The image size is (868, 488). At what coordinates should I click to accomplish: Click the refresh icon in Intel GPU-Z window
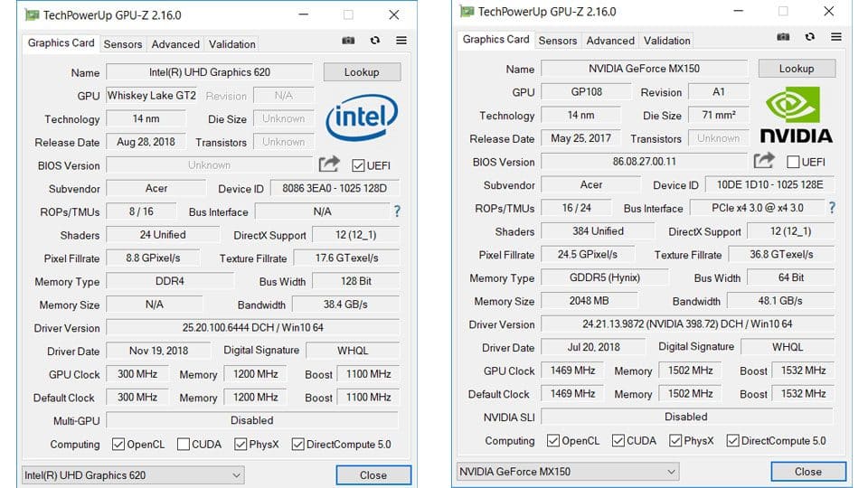[375, 41]
